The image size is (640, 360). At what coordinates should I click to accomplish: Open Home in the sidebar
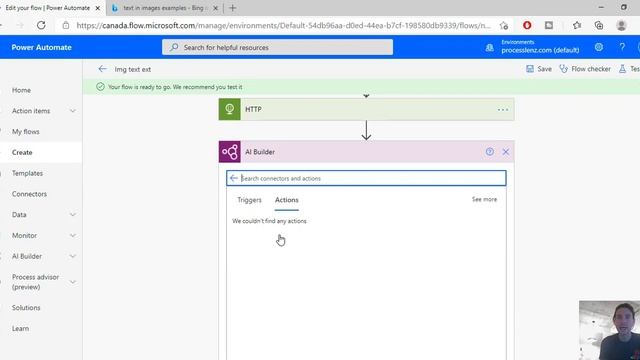tap(21, 90)
